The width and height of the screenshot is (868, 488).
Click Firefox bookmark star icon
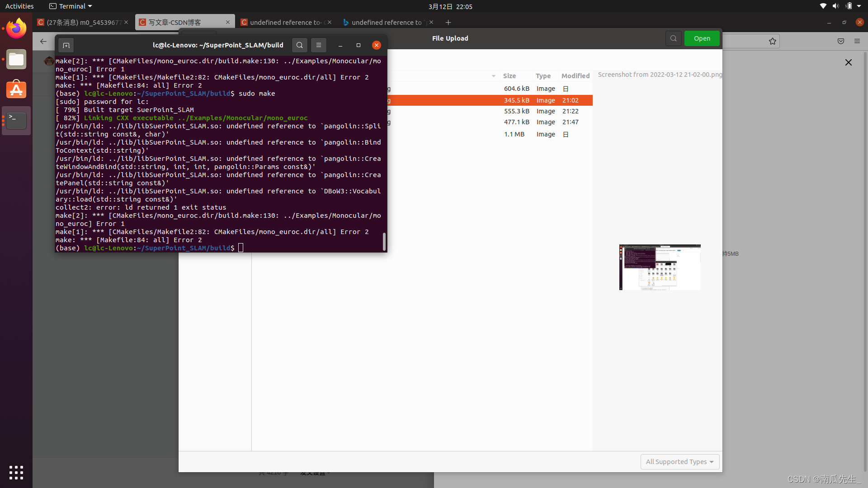point(773,41)
